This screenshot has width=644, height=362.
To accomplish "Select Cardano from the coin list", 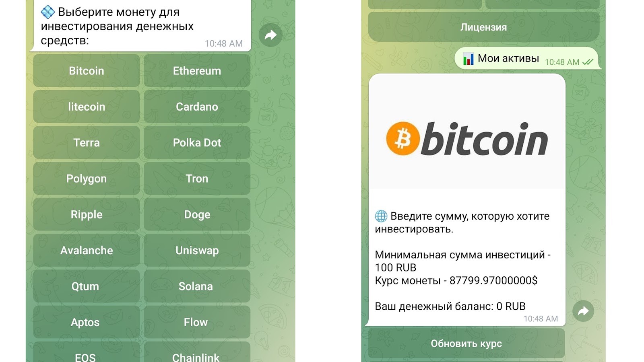I will click(197, 107).
